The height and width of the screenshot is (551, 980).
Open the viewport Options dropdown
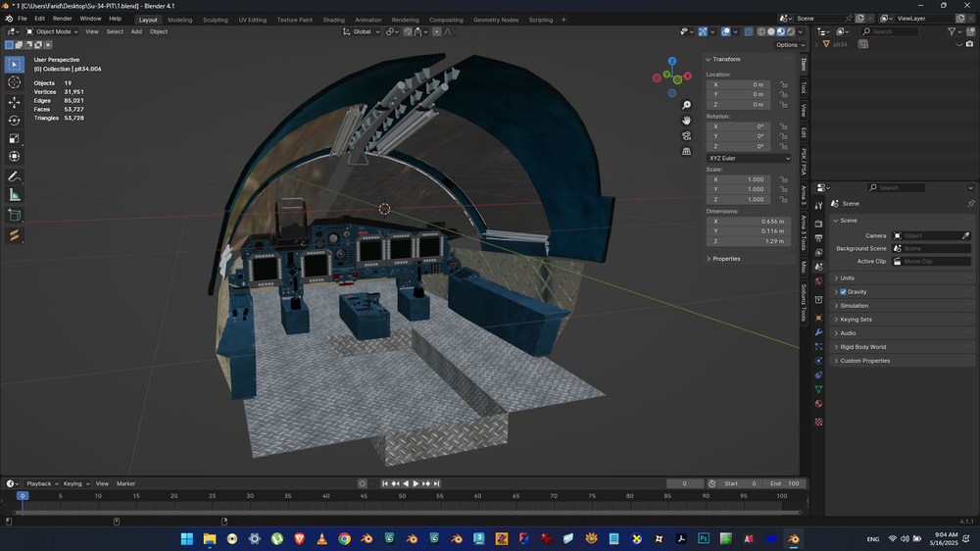(x=790, y=45)
